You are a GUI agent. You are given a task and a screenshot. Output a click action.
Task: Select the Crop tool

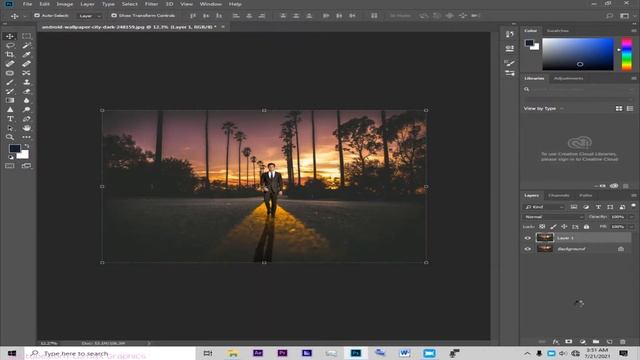[10, 54]
